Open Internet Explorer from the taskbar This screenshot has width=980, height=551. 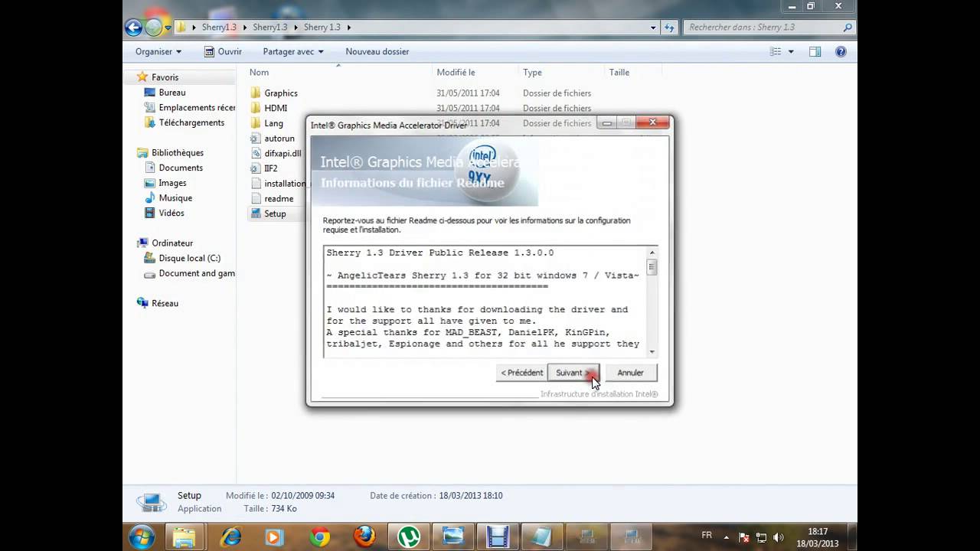pos(230,536)
